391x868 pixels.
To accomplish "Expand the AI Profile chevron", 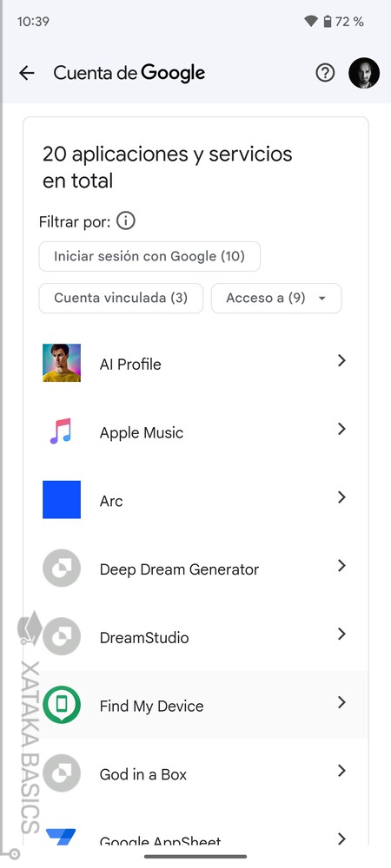I will coord(341,361).
